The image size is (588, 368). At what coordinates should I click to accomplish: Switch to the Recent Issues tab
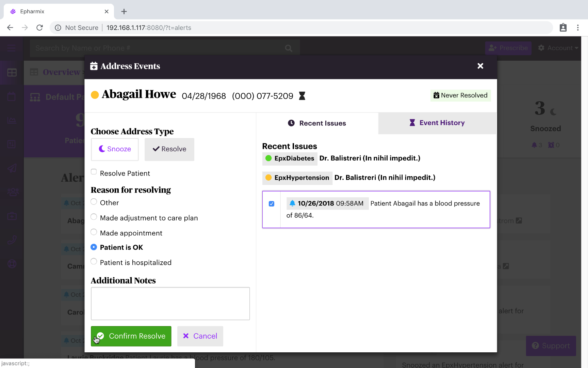click(x=317, y=123)
